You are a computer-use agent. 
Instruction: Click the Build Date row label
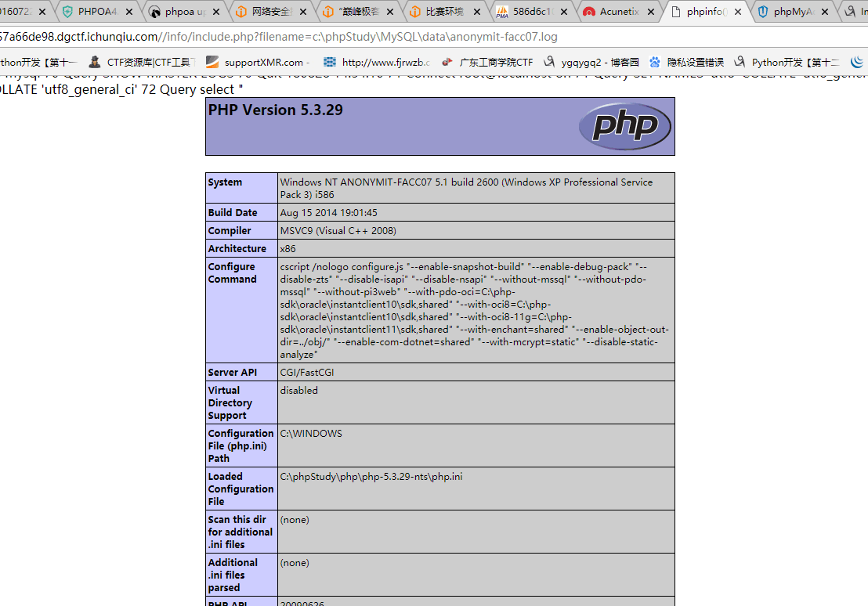coord(233,212)
